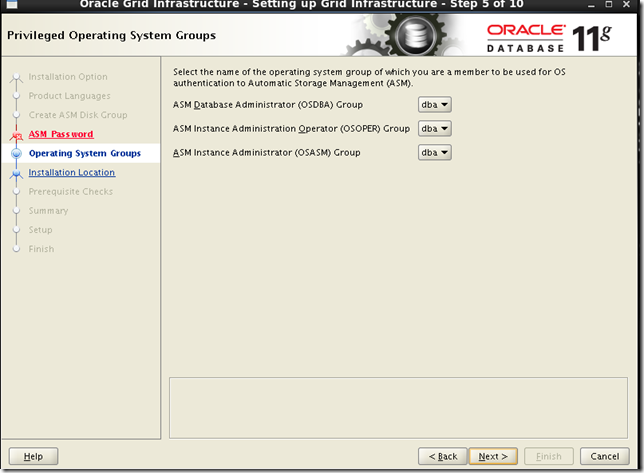
Task: Click the Operating System Groups step bullet
Action: pyautogui.click(x=16, y=153)
